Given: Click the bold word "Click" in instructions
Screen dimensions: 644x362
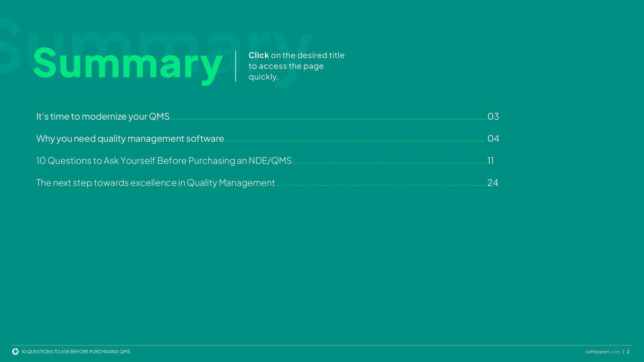Looking at the screenshot, I should click(x=258, y=55).
